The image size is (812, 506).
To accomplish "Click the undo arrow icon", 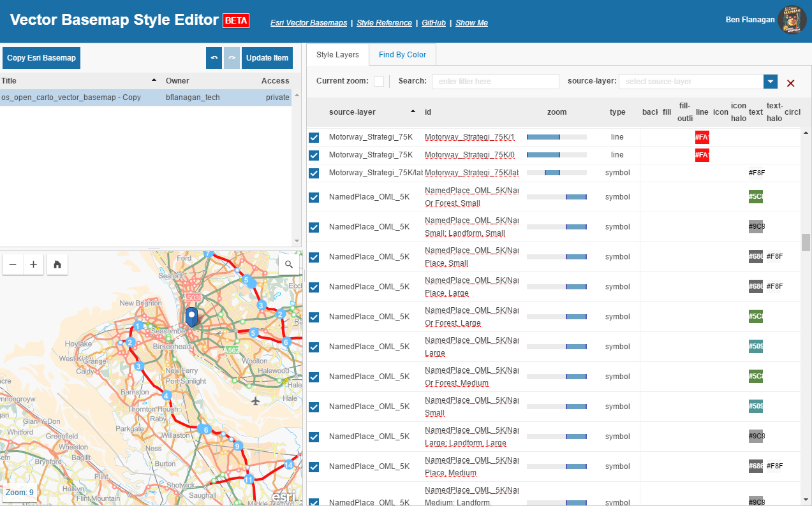I will coord(214,58).
